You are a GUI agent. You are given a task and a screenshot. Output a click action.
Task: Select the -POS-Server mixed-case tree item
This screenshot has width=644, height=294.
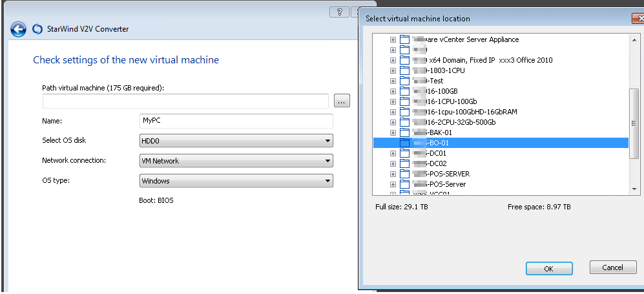click(439, 184)
